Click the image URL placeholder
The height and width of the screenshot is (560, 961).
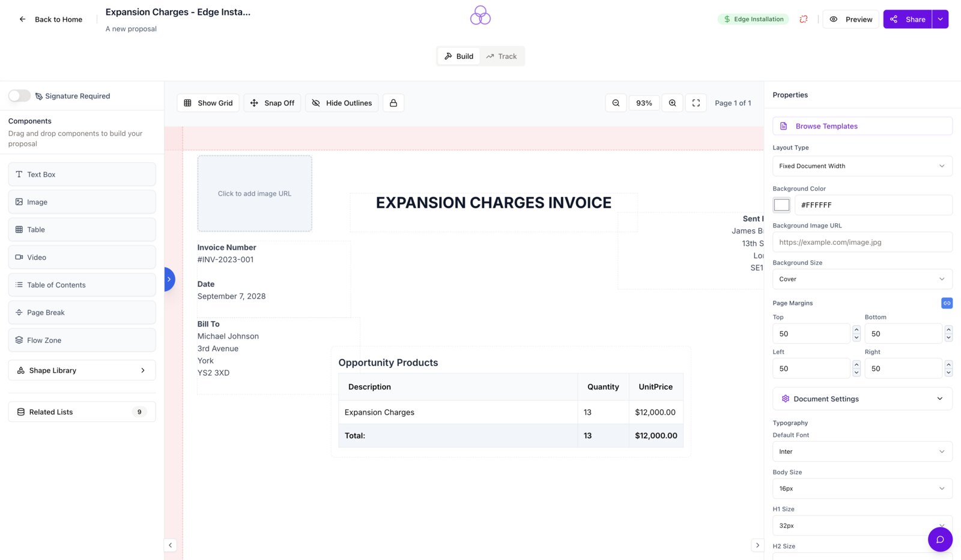coord(255,193)
